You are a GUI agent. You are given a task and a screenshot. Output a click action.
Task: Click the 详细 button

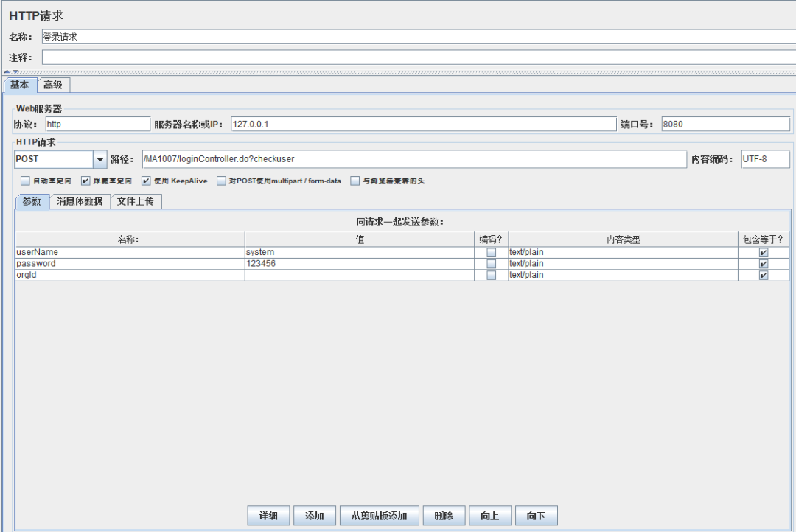[x=268, y=515]
